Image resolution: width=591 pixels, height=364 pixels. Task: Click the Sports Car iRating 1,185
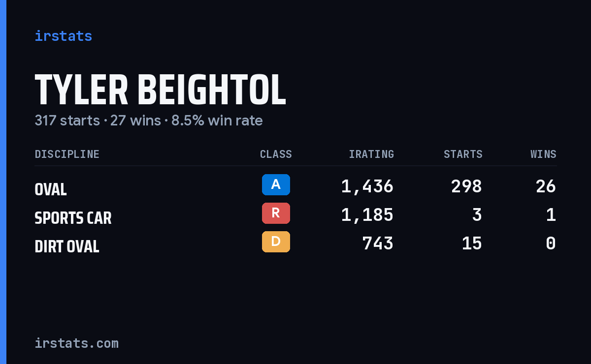[x=367, y=215]
